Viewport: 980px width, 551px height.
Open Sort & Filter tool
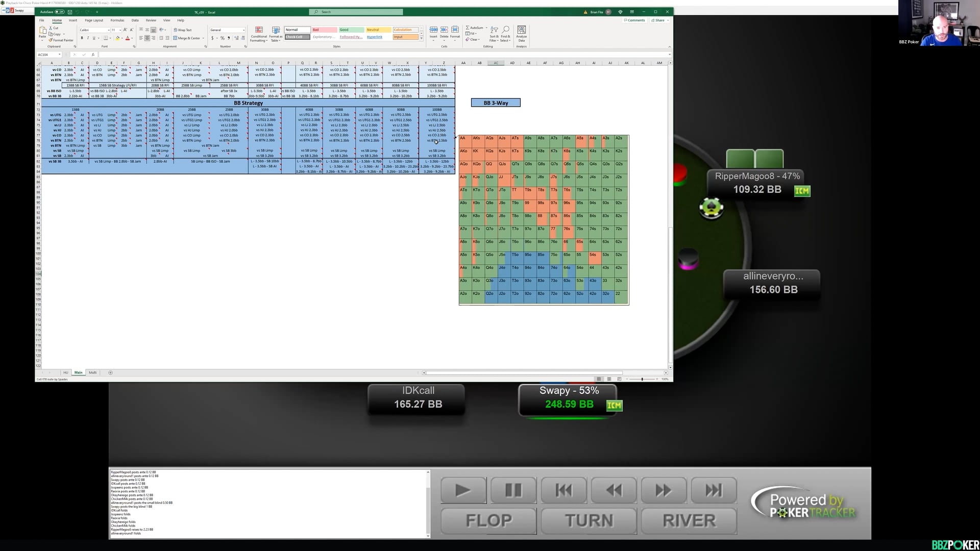494,31
